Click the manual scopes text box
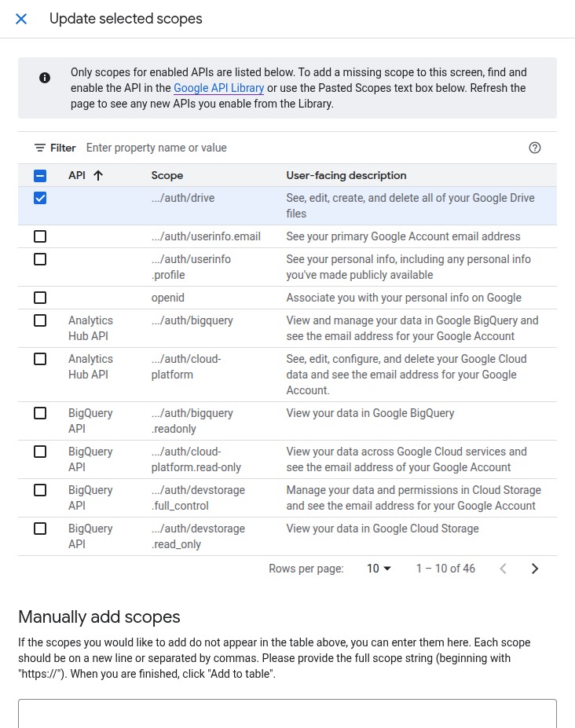This screenshot has height=728, width=575. tap(287, 714)
